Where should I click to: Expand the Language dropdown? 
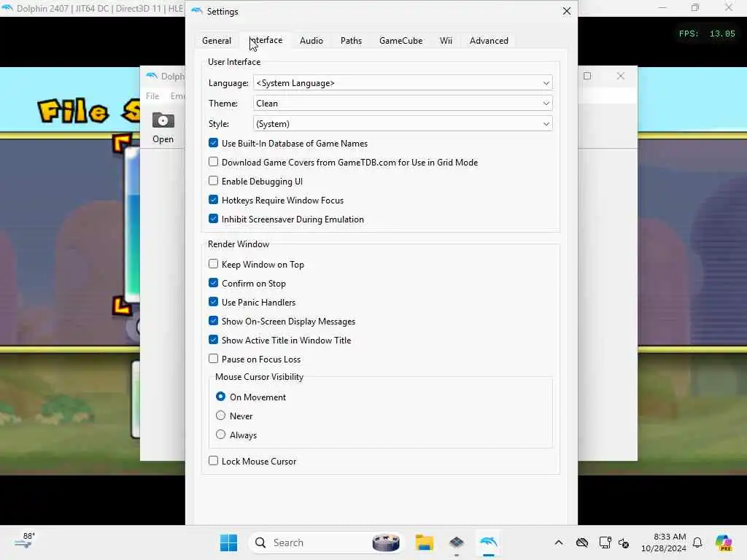coord(403,83)
